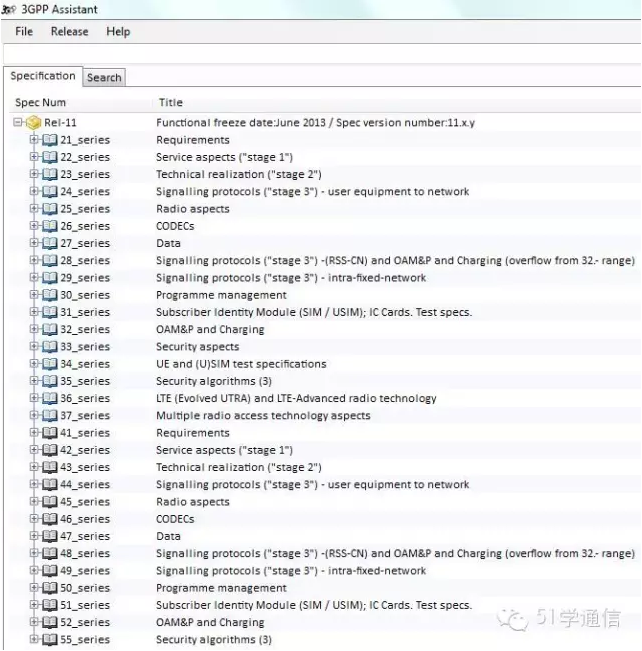Screen dimensions: 642x651
Task: Click Security aspects title in 33_series row
Action: click(x=198, y=347)
